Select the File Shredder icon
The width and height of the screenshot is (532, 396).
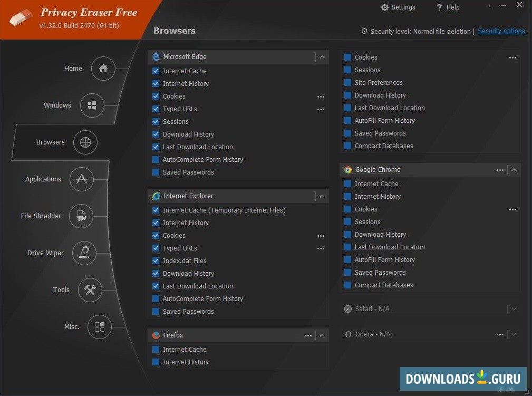(x=81, y=216)
